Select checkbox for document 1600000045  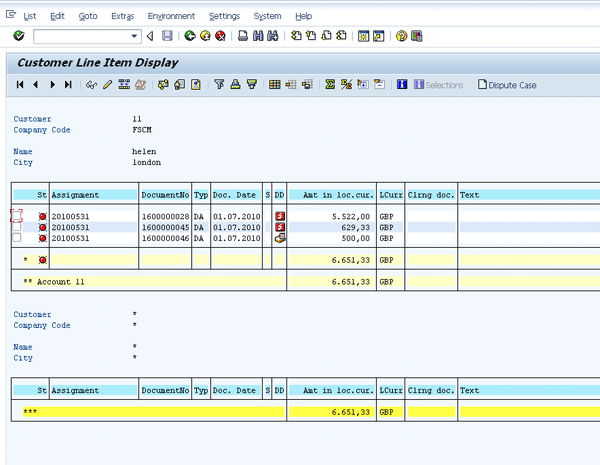(17, 227)
